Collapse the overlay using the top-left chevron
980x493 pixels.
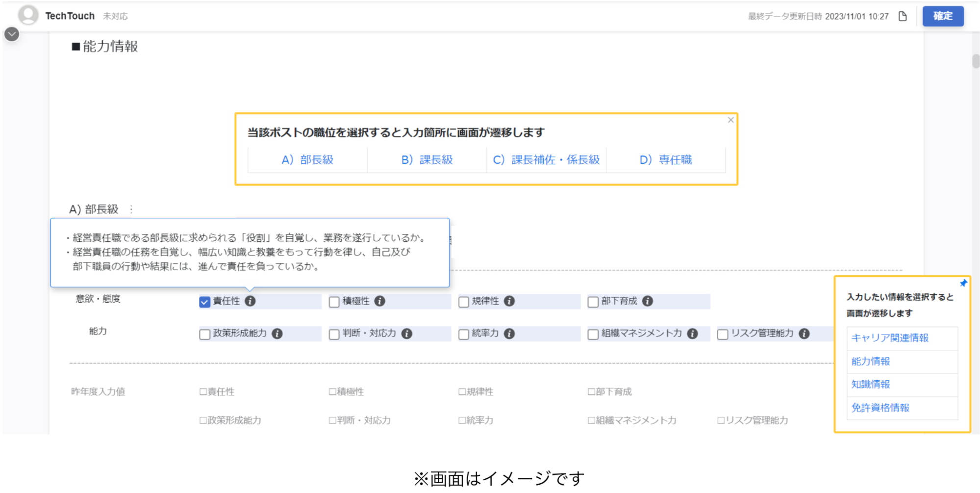pyautogui.click(x=11, y=34)
